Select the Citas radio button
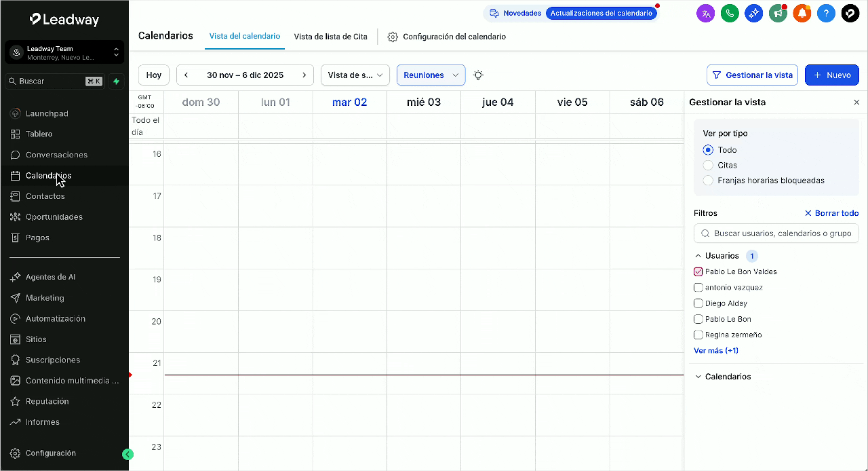868x471 pixels. 708,165
